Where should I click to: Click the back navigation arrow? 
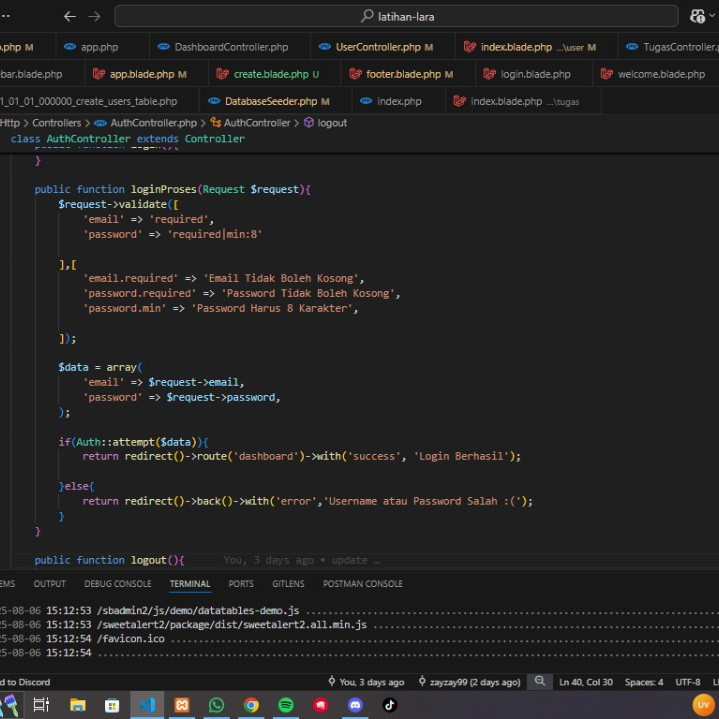(70, 16)
